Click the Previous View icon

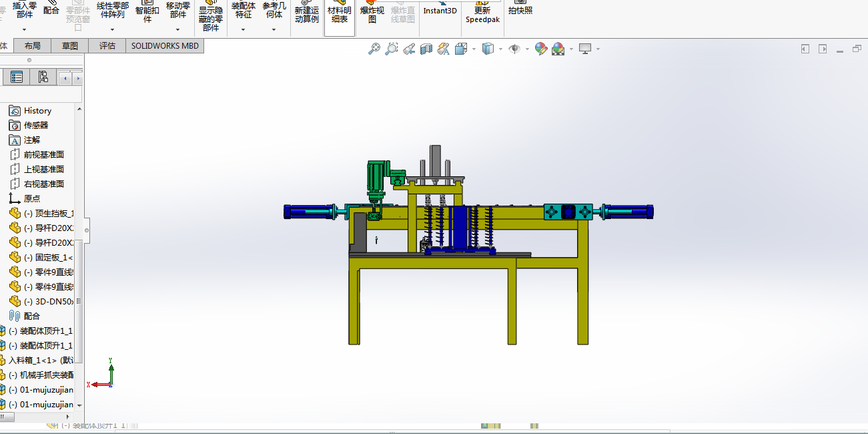click(409, 49)
